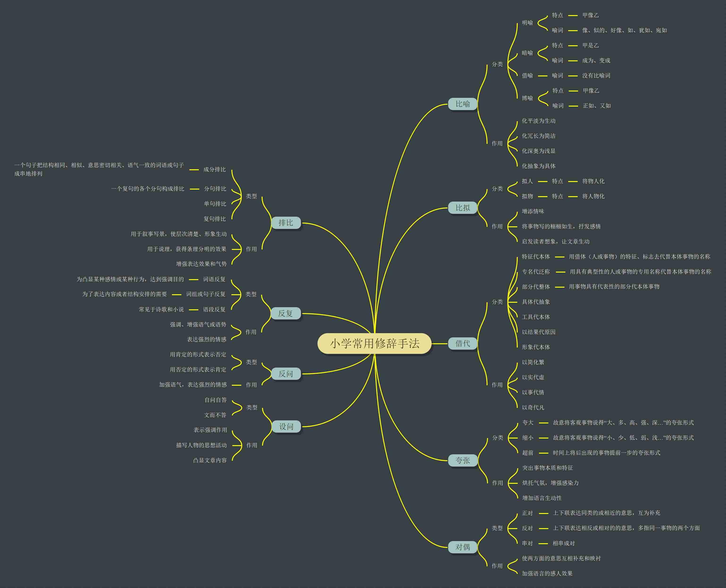Select the 串对 subtopic

(x=527, y=543)
